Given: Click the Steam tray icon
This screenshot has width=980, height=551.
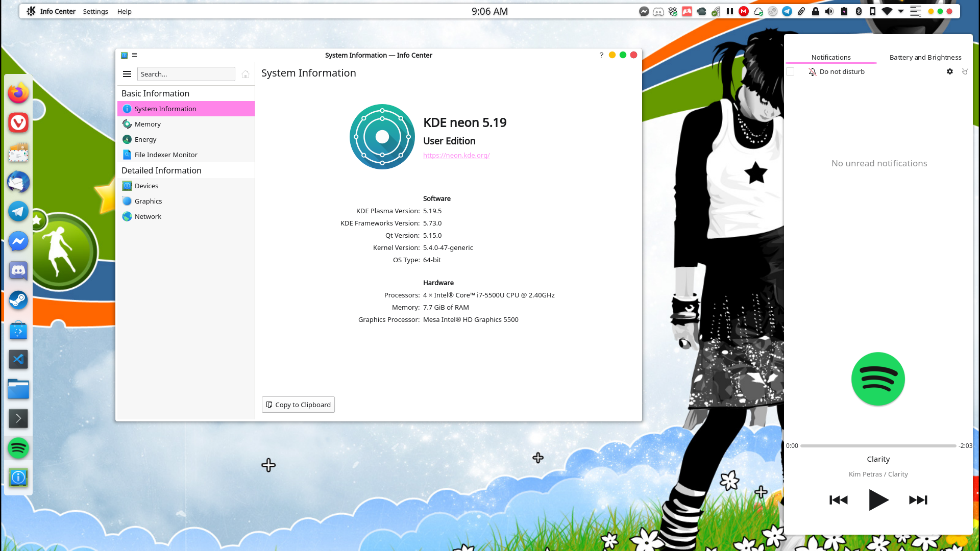Looking at the screenshot, I should pyautogui.click(x=773, y=11).
